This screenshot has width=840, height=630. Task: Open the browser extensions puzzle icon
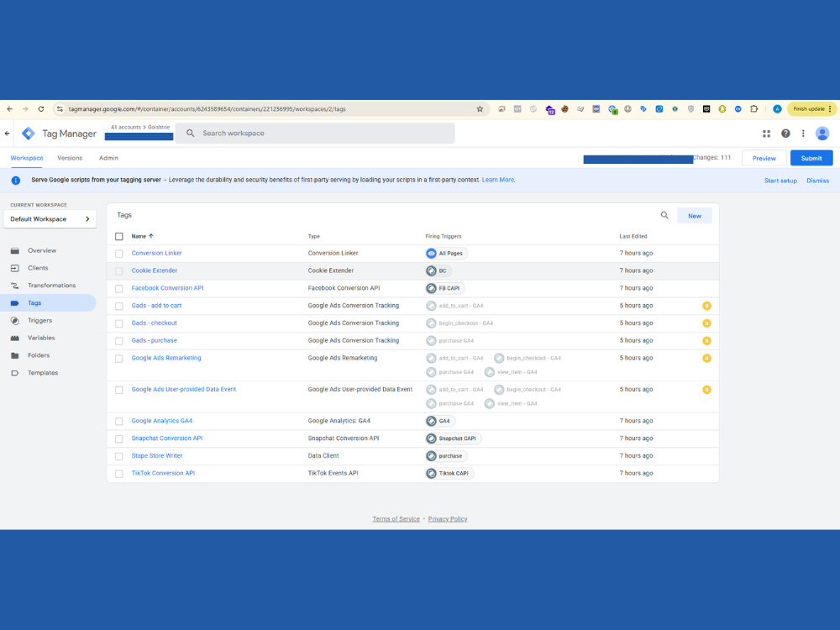pyautogui.click(x=753, y=108)
